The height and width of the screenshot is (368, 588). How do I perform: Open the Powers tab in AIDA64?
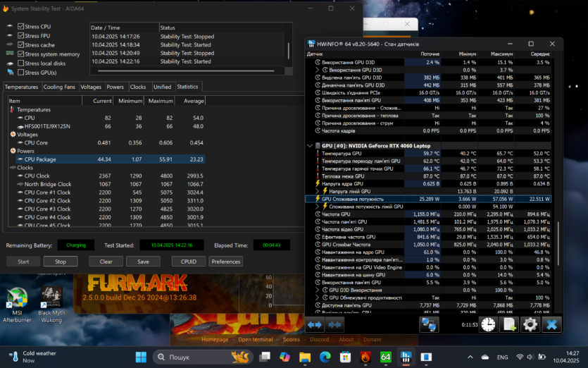click(115, 87)
